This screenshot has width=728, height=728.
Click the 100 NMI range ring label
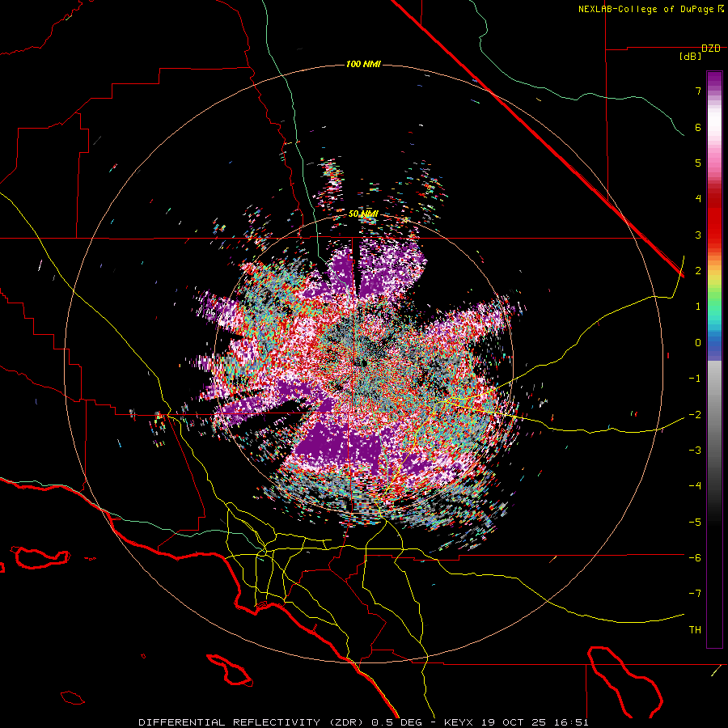pos(363,64)
